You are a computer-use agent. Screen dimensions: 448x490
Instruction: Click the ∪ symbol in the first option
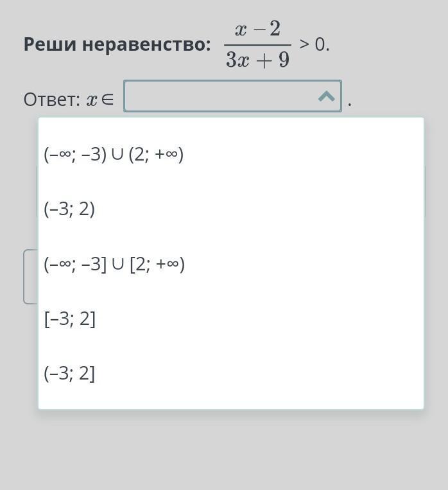click(117, 154)
